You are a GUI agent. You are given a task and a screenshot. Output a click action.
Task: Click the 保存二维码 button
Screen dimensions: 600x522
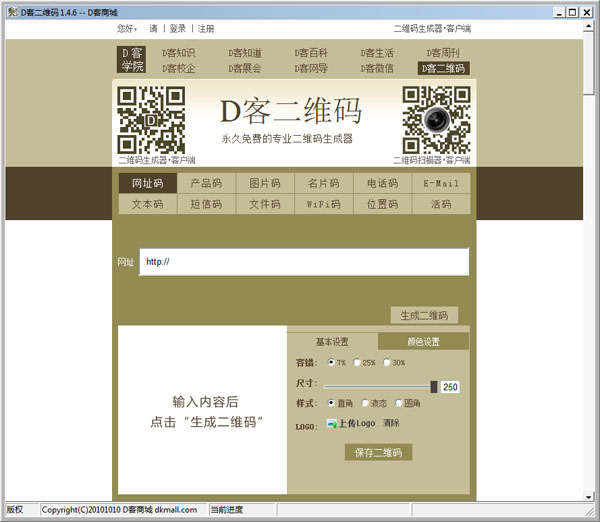[377, 453]
